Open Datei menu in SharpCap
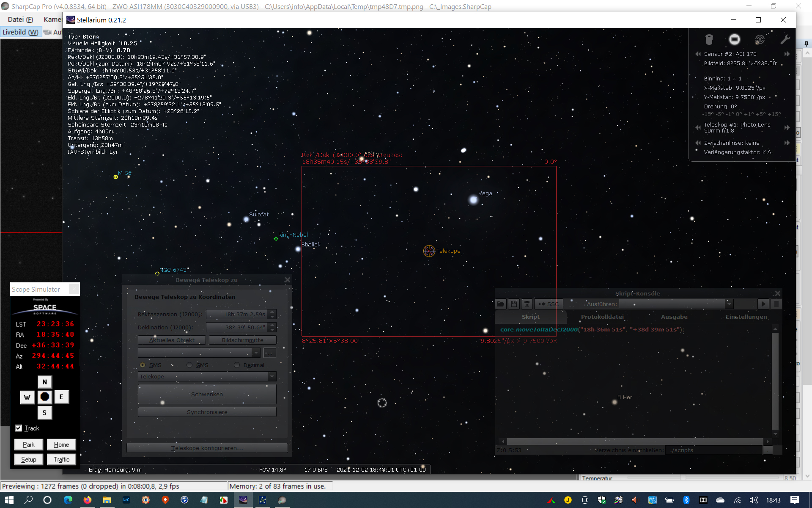Viewport: 812px width, 508px height. coord(20,19)
